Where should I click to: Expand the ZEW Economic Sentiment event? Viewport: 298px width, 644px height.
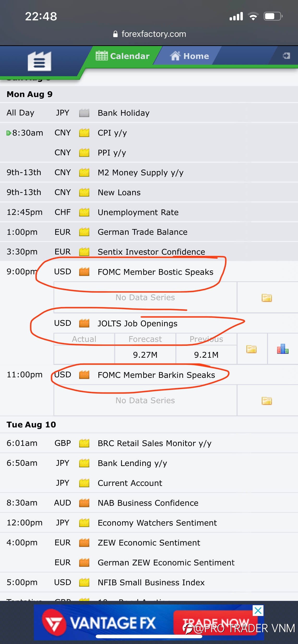coord(149,542)
